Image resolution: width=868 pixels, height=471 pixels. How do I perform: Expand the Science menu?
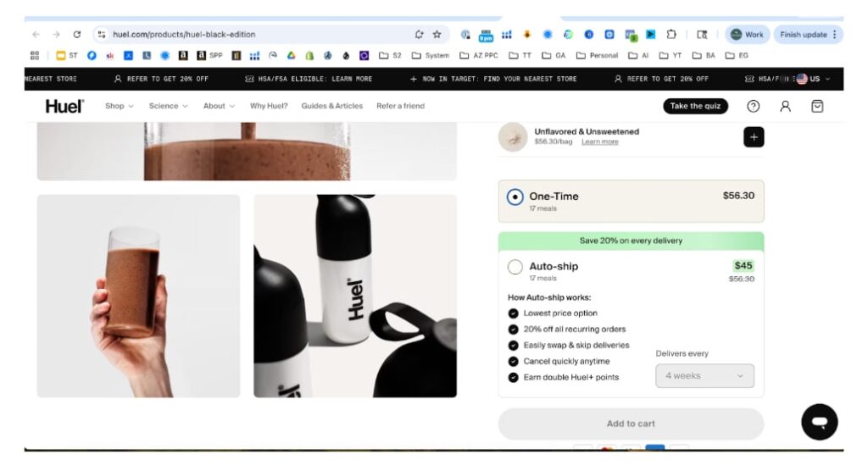coord(168,106)
